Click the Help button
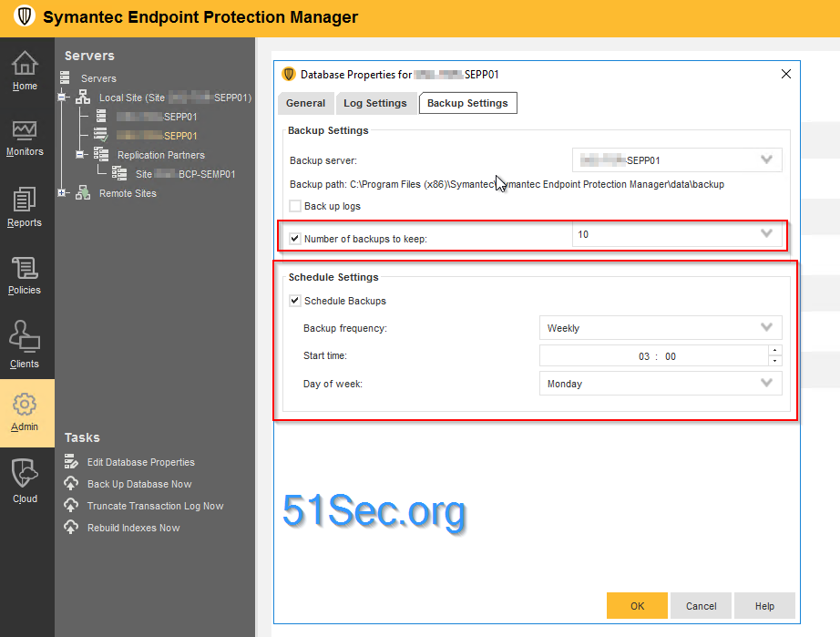The height and width of the screenshot is (637, 840). tap(764, 605)
